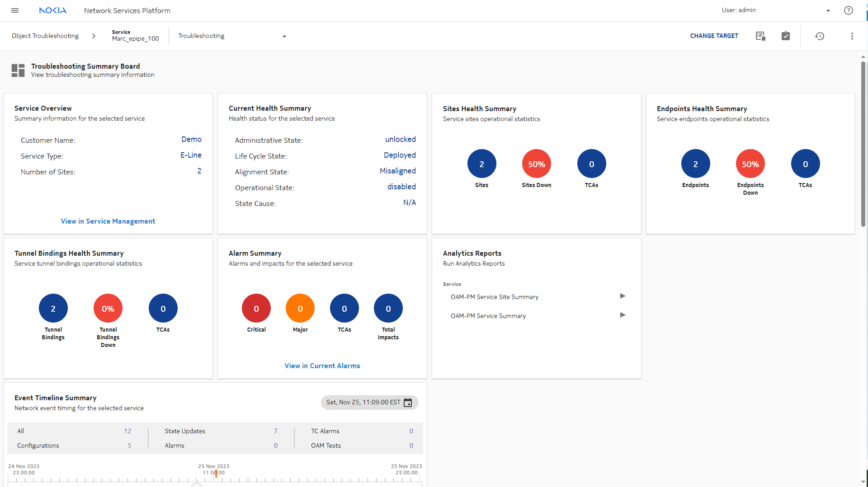Open the Event Timeline calendar picker icon
Image resolution: width=868 pixels, height=487 pixels.
[x=408, y=403]
